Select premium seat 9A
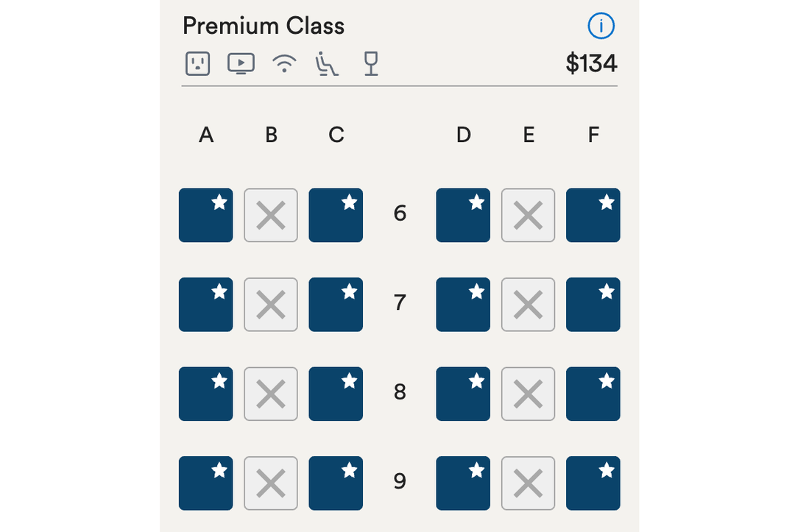Viewport: 795px width, 532px height. [x=205, y=483]
